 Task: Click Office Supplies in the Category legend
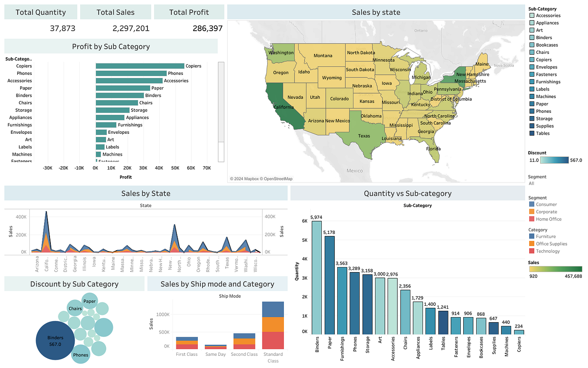pyautogui.click(x=531, y=244)
